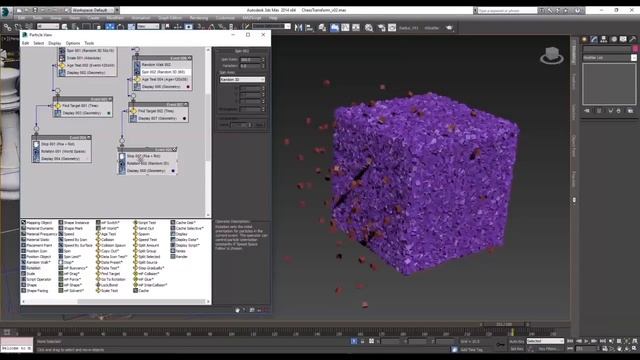Click Display 005 color dot
This screenshot has height=360, width=640.
point(188,87)
